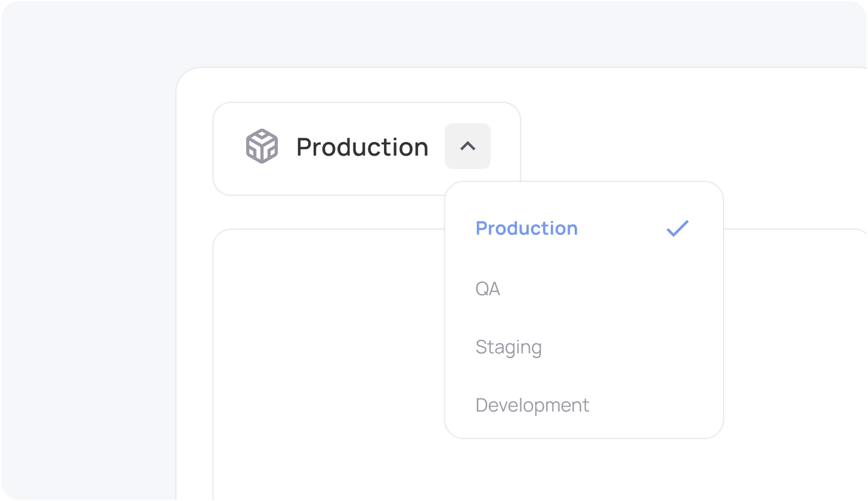Click the up-arrow caret icon

[467, 146]
